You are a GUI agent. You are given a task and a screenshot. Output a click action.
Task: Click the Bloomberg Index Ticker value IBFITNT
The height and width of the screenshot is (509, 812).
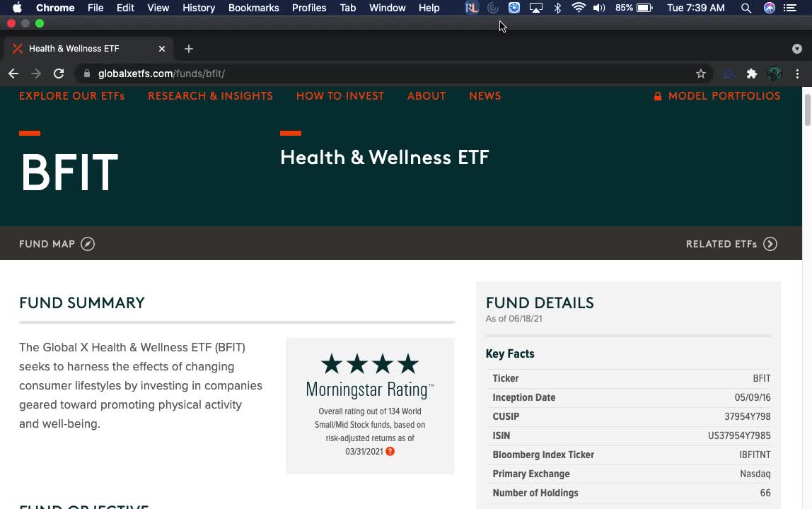[755, 455]
